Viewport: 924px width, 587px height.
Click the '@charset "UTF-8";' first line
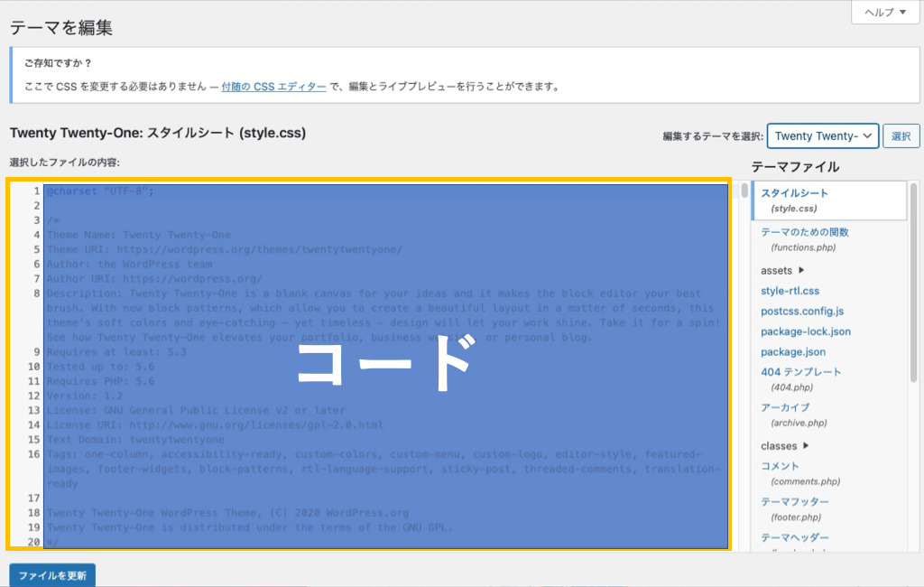tap(100, 191)
